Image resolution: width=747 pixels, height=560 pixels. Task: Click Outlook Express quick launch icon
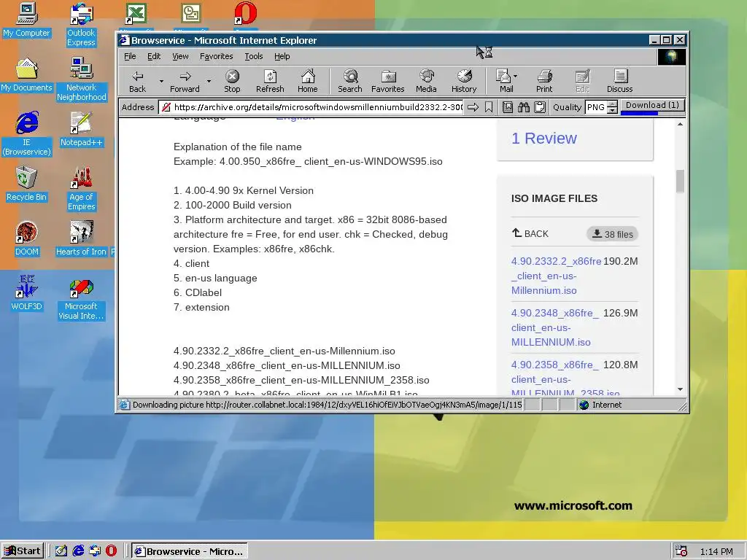tap(95, 551)
